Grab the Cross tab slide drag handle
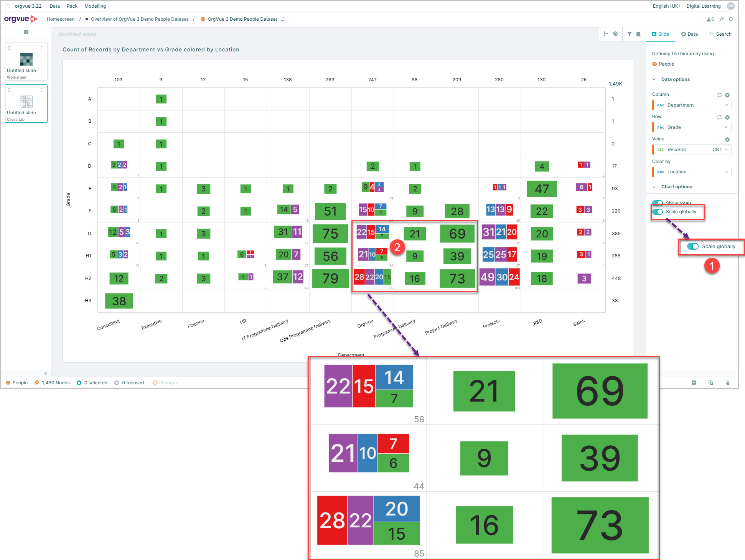The width and height of the screenshot is (745, 560). [x=9, y=90]
